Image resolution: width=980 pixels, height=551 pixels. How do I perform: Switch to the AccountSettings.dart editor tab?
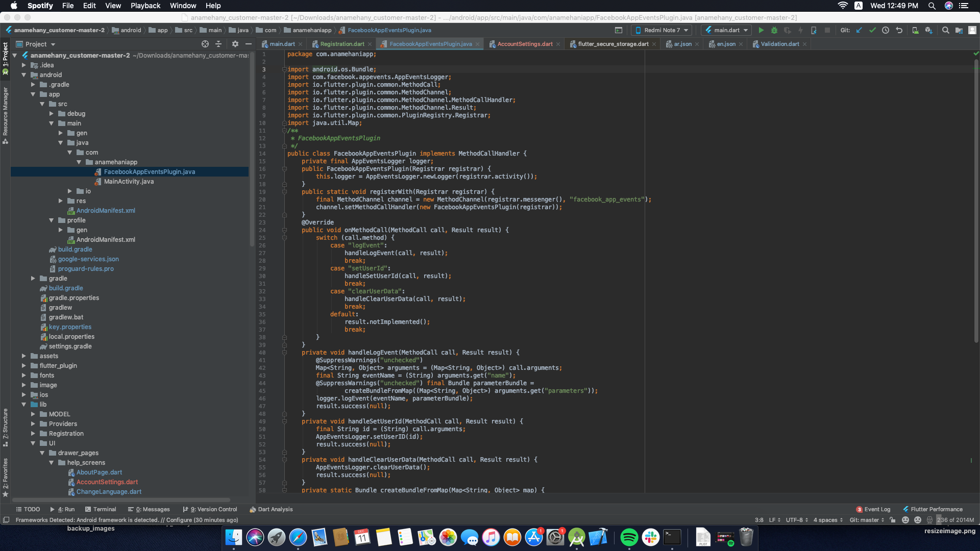tap(524, 44)
